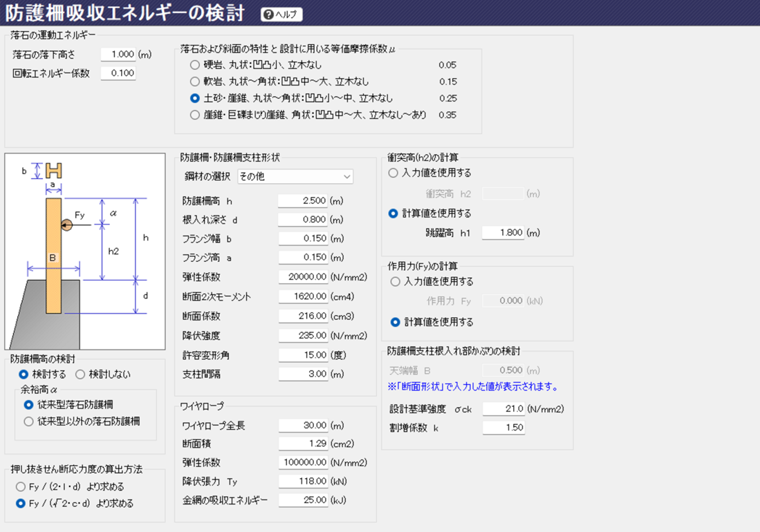Click the 割増係数 k input field
760x532 pixels.
pyautogui.click(x=503, y=428)
